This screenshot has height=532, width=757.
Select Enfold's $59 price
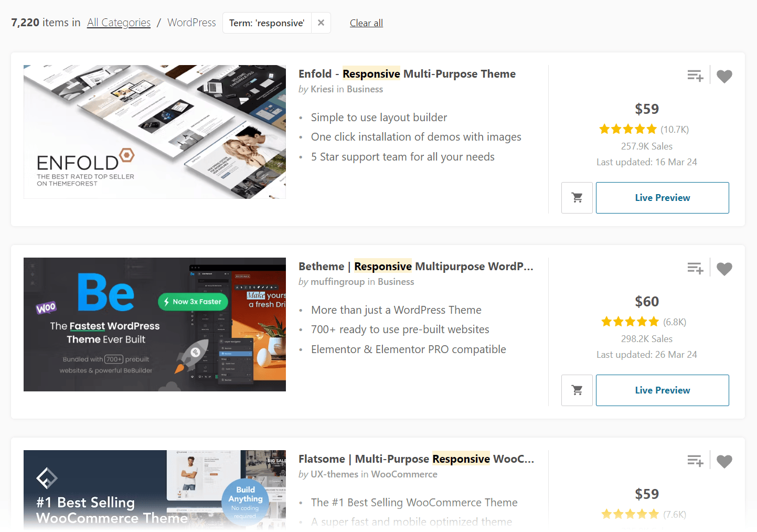point(647,109)
